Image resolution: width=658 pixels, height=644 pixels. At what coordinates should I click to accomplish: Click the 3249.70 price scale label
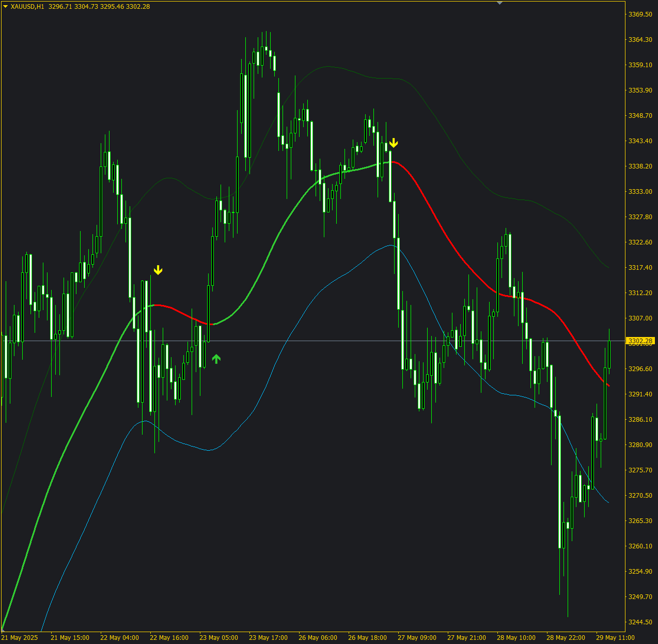(x=640, y=597)
